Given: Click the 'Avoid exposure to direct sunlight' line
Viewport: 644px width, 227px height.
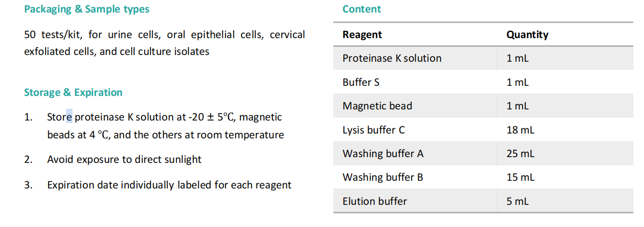Looking at the screenshot, I should [x=124, y=160].
